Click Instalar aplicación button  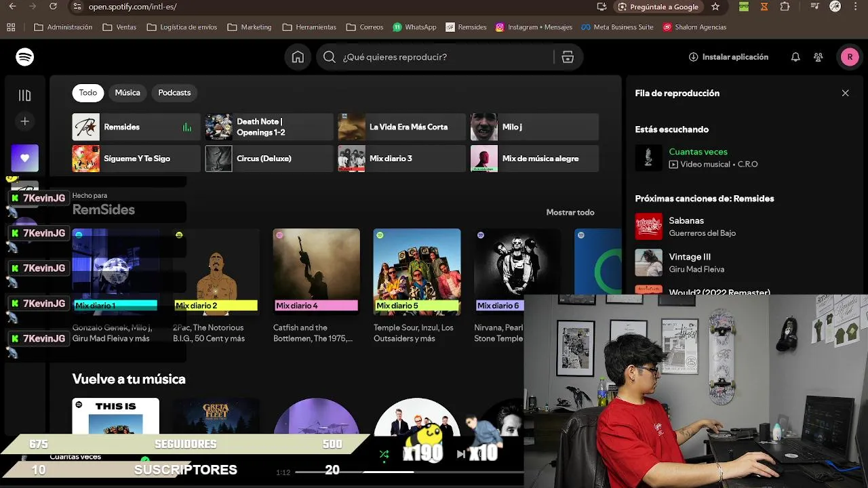728,57
